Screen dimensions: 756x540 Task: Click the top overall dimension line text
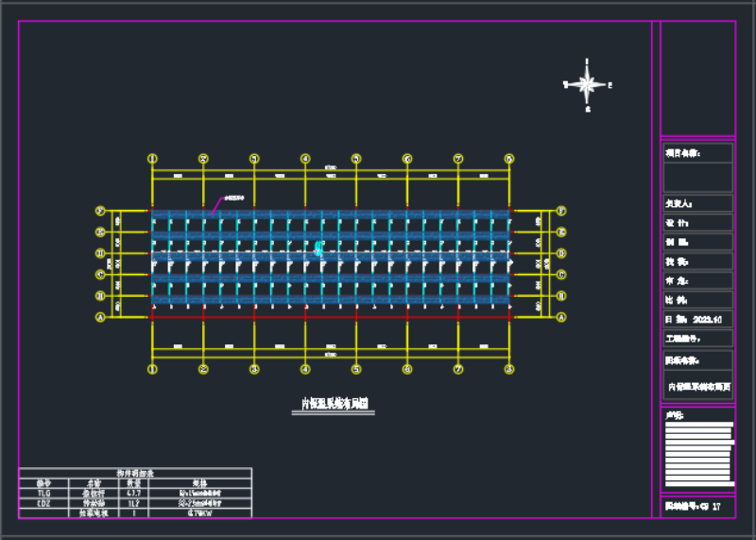coord(331,168)
